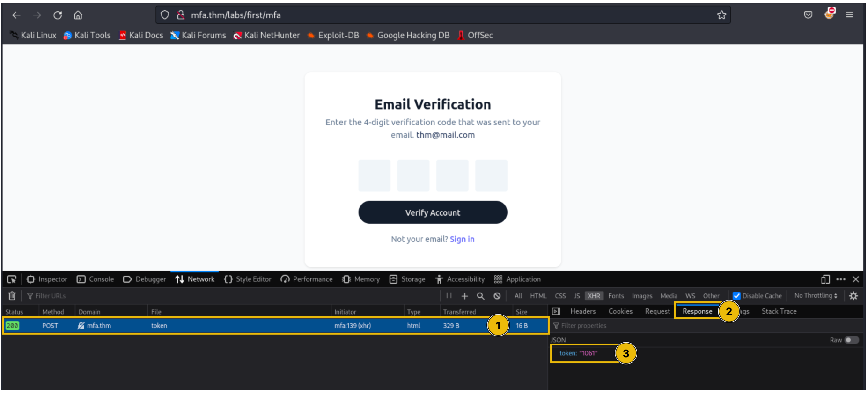Filter requests by JS

click(577, 296)
